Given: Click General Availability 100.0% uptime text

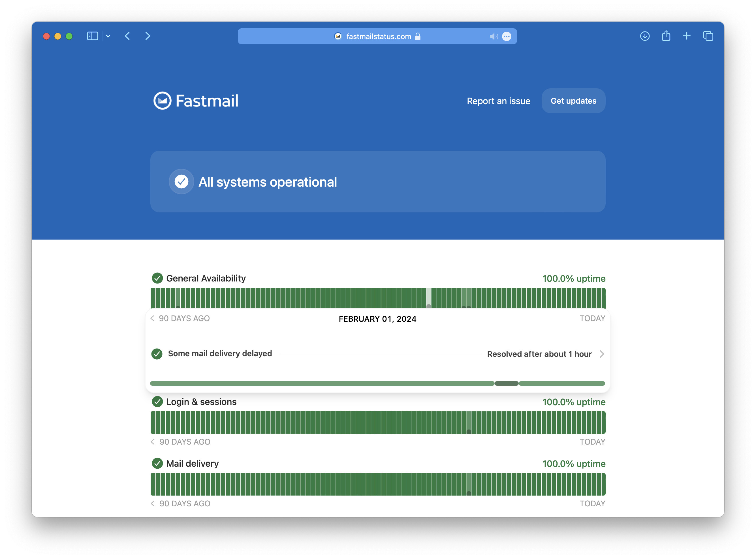Looking at the screenshot, I should coord(573,278).
